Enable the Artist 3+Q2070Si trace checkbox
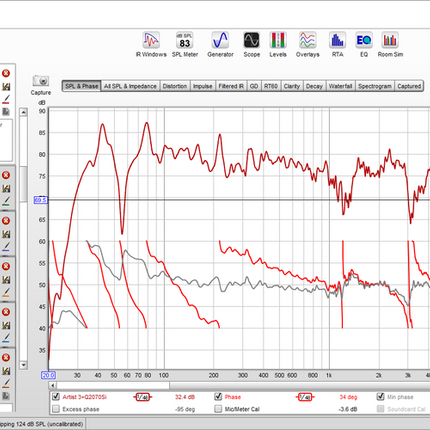430x430 pixels. coord(56,397)
